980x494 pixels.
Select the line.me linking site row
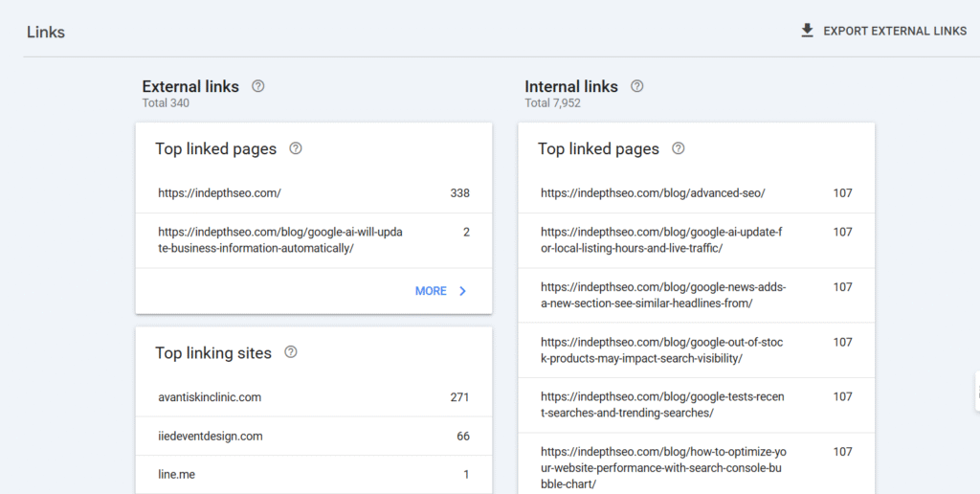[x=314, y=475]
